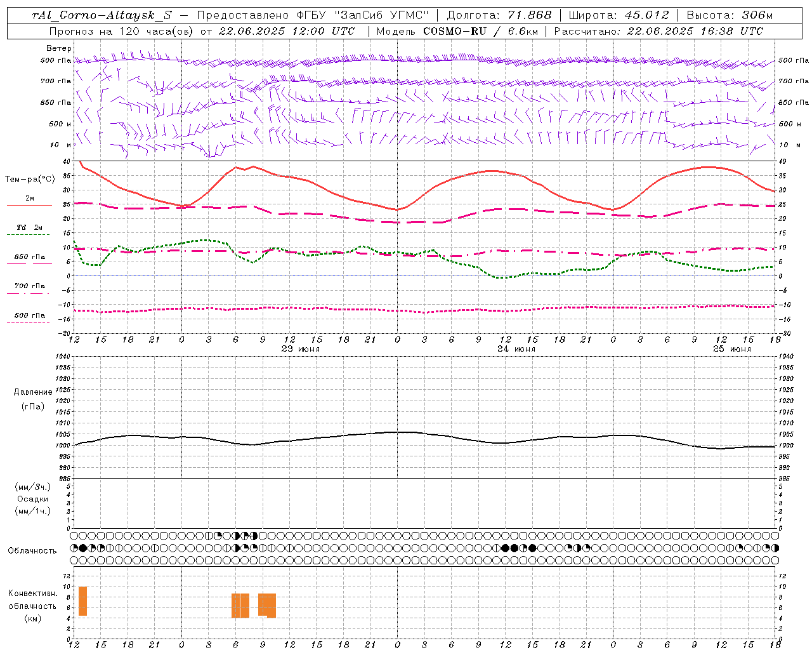Image resolution: width=812 pixels, height=650 pixels.
Task: Click the forecast start 22.06.2025 12:00 UTC
Action: [287, 31]
